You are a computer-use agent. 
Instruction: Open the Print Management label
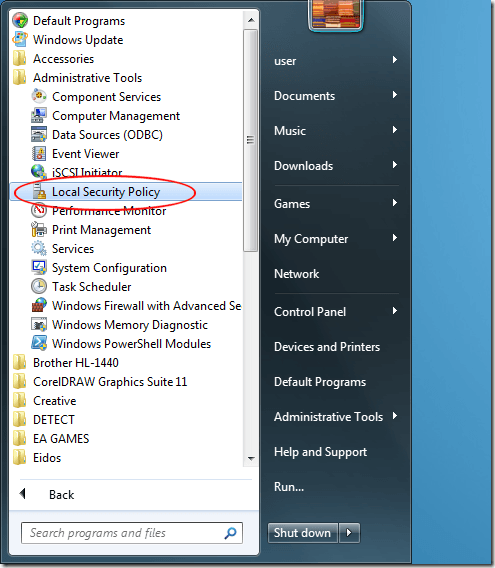coord(101,230)
